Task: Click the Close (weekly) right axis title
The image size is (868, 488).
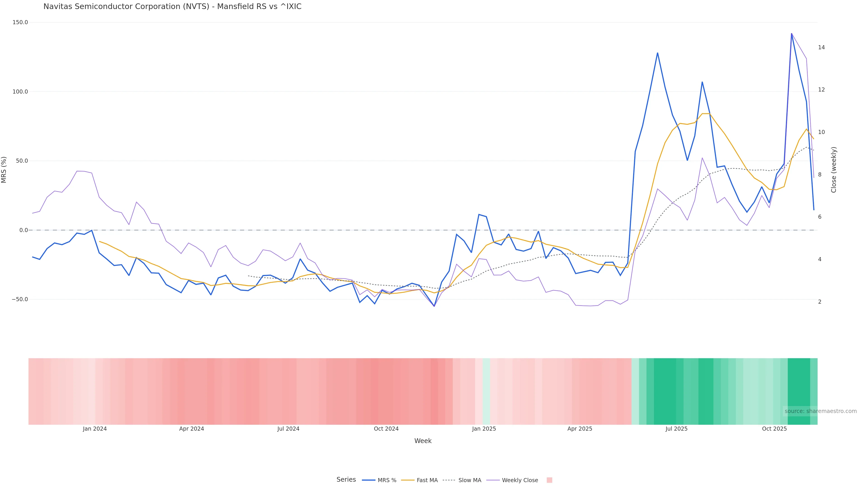Action: pyautogui.click(x=834, y=170)
